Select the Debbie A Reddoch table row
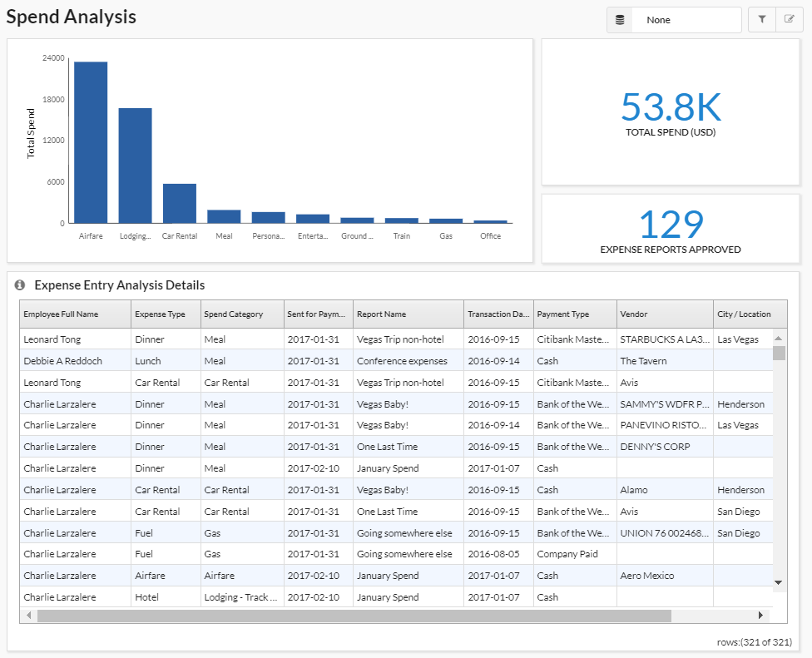 point(75,360)
